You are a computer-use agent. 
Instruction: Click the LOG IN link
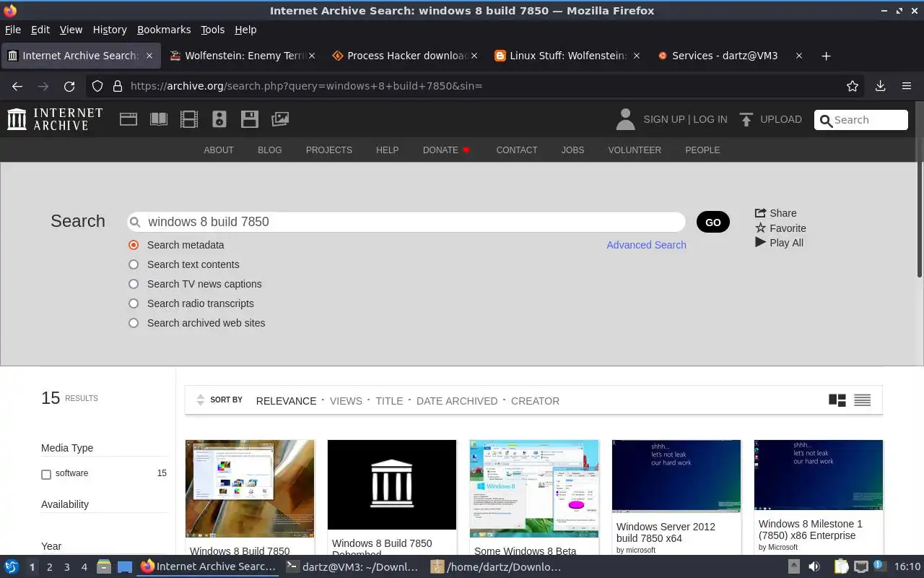click(x=710, y=119)
